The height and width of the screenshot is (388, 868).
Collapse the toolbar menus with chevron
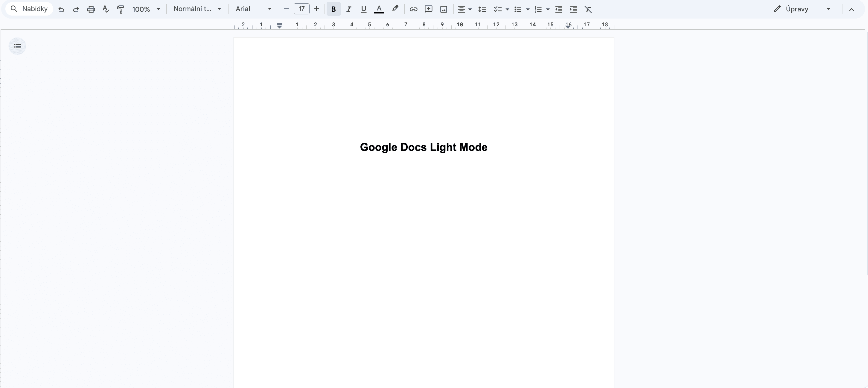click(852, 9)
